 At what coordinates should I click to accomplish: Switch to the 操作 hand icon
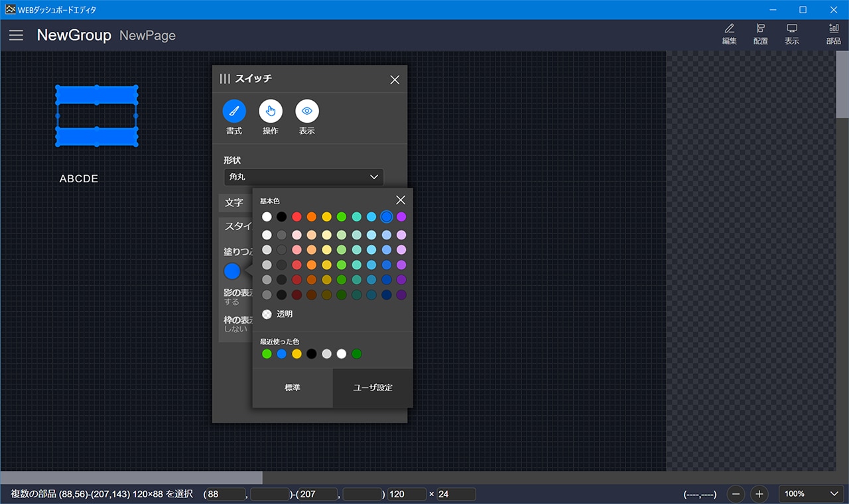tap(271, 111)
